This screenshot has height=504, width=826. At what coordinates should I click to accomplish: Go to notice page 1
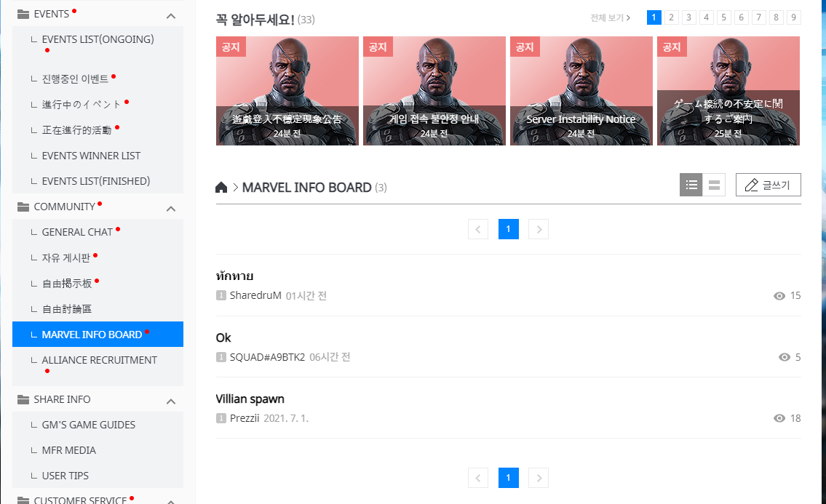pos(654,17)
